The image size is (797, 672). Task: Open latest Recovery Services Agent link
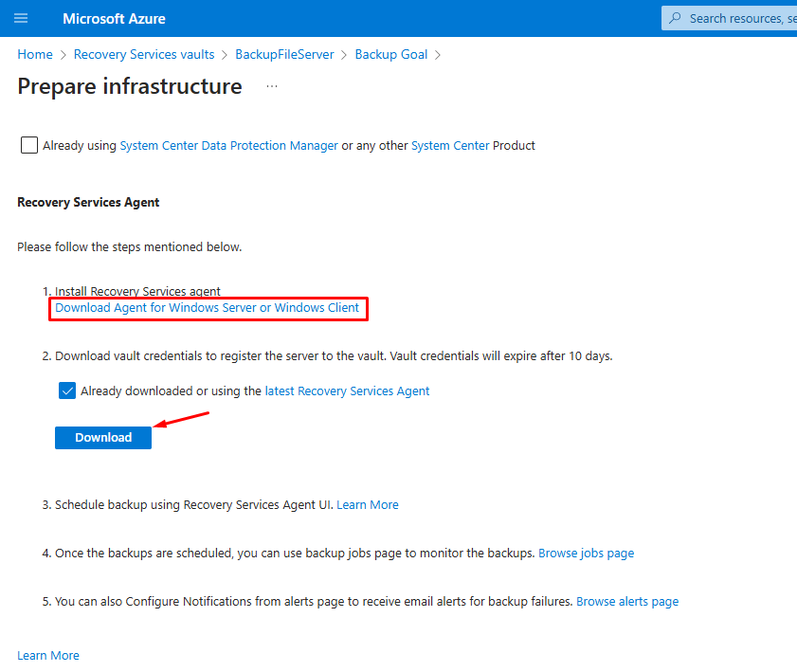pos(347,390)
